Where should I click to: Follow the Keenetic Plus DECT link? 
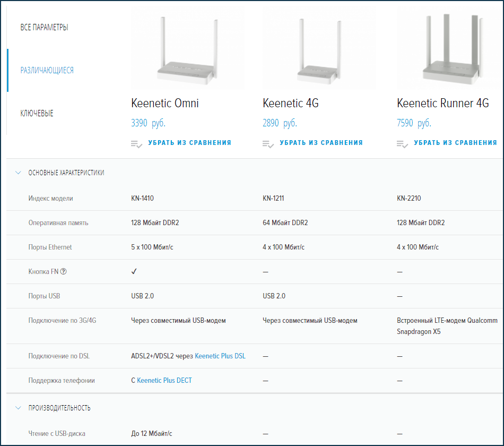pos(164,380)
